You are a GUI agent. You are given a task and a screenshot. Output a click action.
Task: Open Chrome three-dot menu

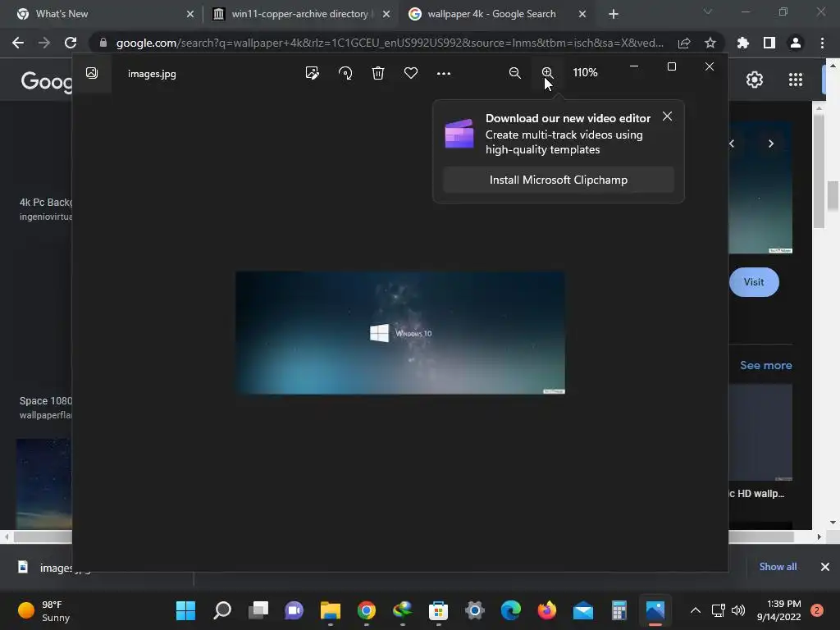822,43
